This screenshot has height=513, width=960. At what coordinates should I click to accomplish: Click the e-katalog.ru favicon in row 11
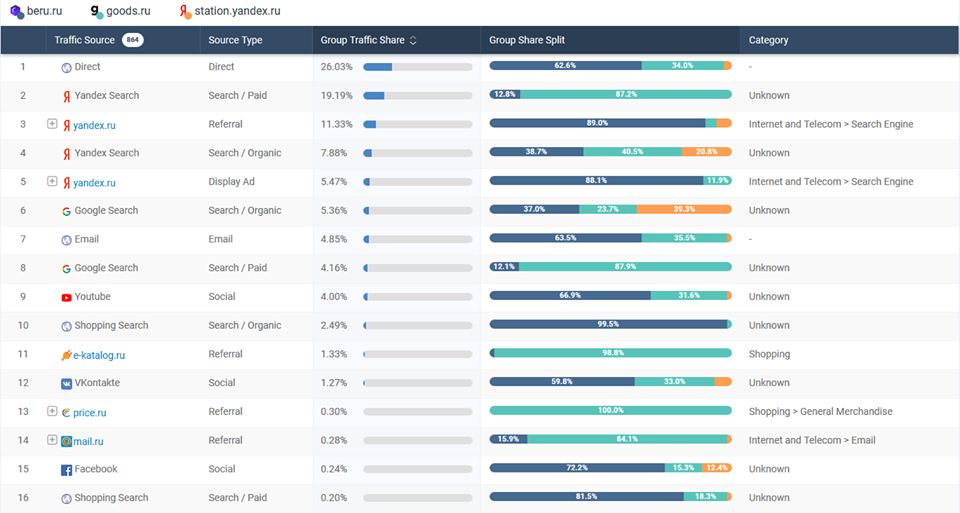(x=66, y=355)
